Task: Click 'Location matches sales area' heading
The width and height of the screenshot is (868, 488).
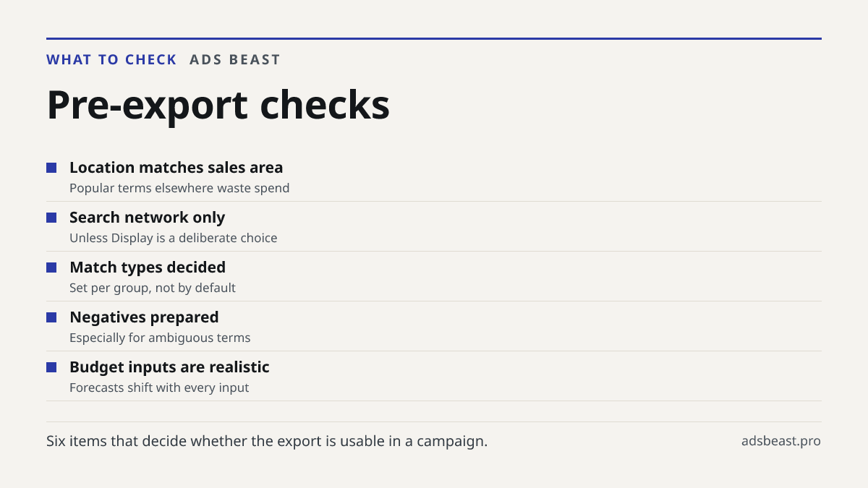Action: coord(176,168)
